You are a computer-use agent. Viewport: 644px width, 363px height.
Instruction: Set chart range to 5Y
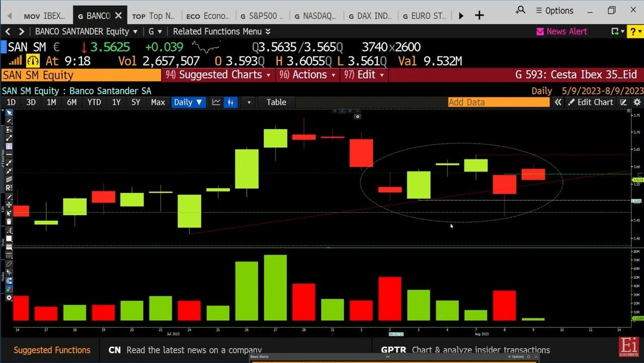coord(136,102)
